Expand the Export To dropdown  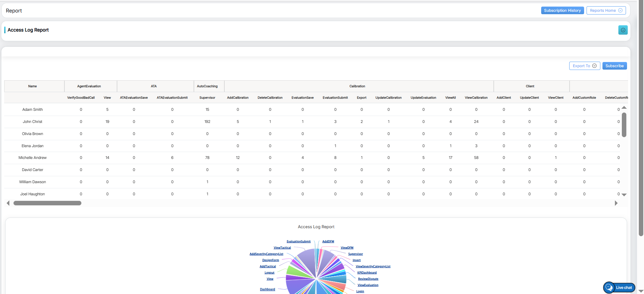(x=584, y=66)
